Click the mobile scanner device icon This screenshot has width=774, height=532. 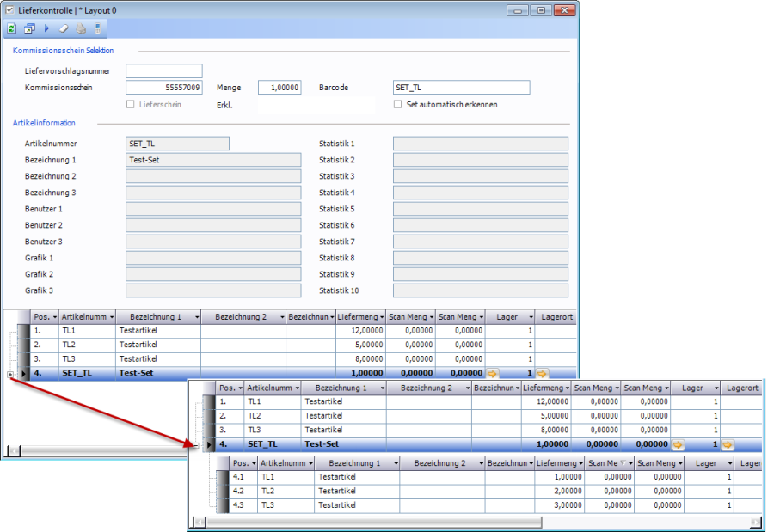(97, 28)
